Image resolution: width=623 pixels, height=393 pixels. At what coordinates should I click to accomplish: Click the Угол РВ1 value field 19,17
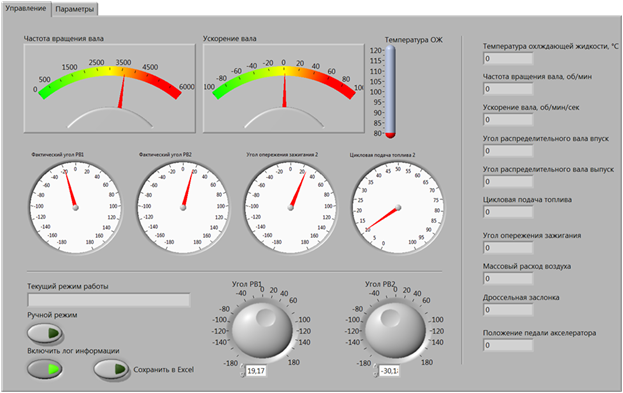click(256, 371)
